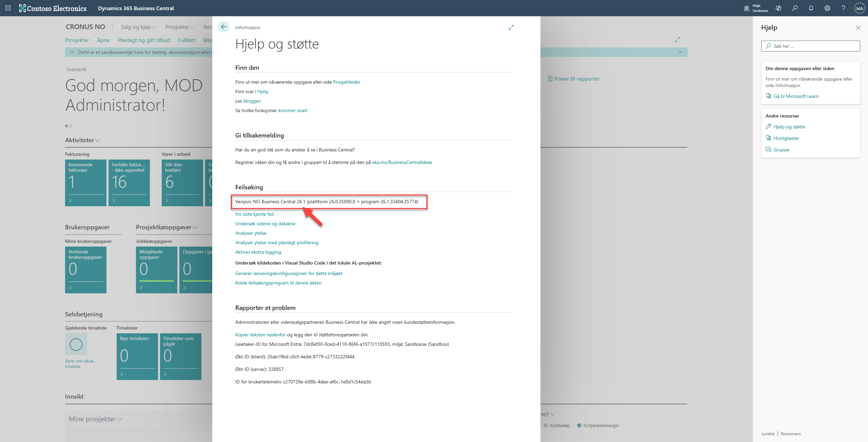Click the CRONUS NO company name
This screenshot has width=868, height=442.
point(85,27)
